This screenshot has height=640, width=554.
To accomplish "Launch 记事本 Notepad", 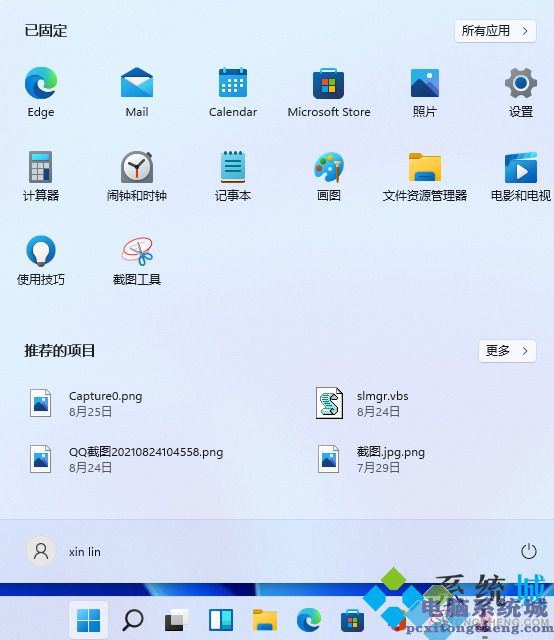I will 233,176.
